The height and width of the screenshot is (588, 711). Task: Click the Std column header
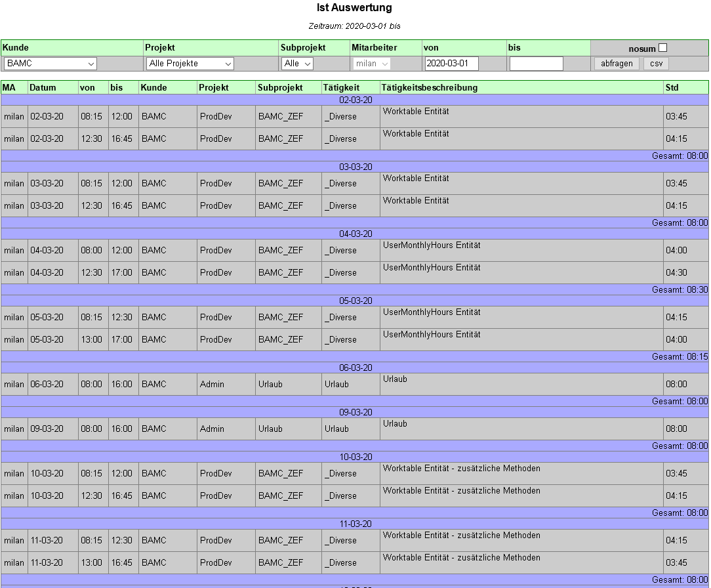pos(672,87)
